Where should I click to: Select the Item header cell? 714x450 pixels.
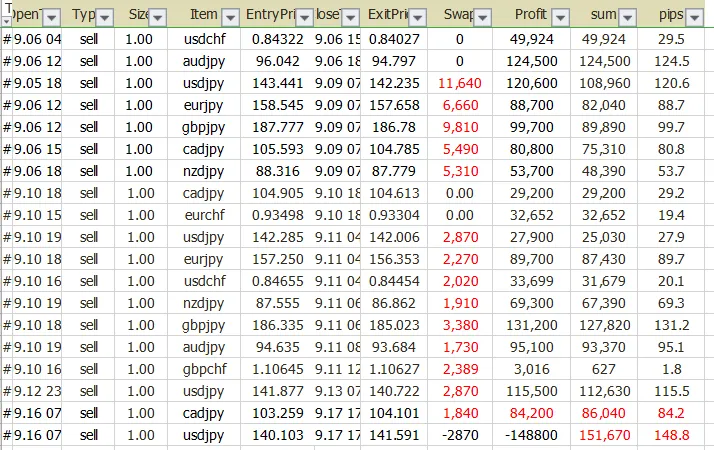click(x=204, y=15)
